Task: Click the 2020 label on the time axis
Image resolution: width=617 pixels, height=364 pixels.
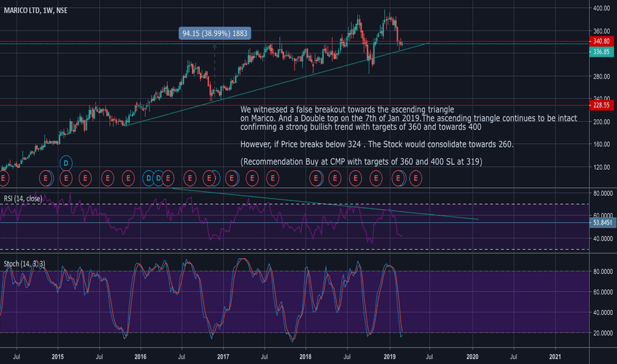Action: tap(472, 357)
